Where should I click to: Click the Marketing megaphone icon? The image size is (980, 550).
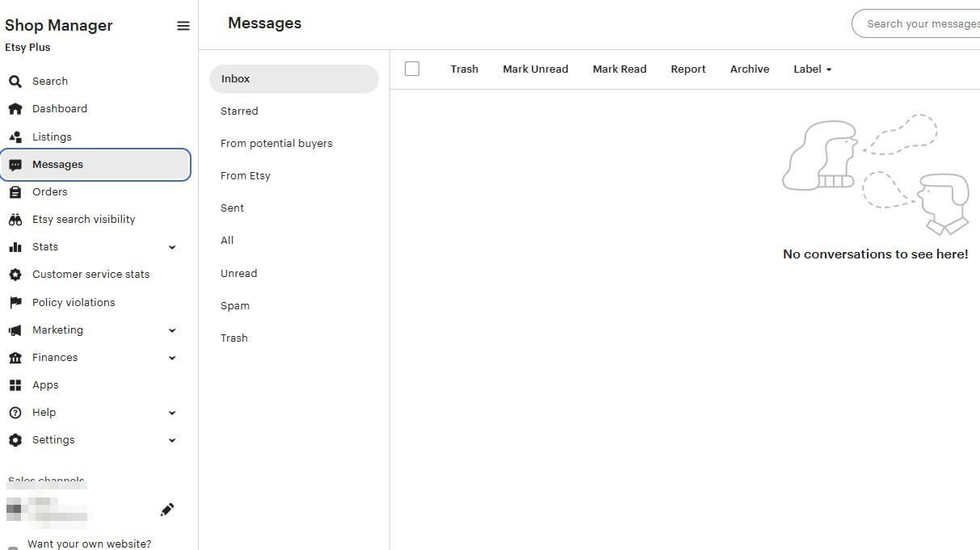pyautogui.click(x=15, y=330)
